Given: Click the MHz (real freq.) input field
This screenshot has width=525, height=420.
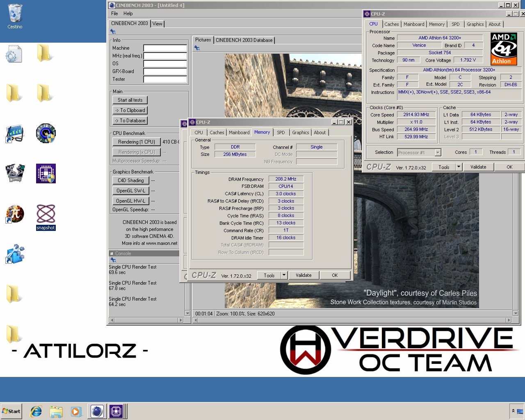Looking at the screenshot, I should click(165, 56).
